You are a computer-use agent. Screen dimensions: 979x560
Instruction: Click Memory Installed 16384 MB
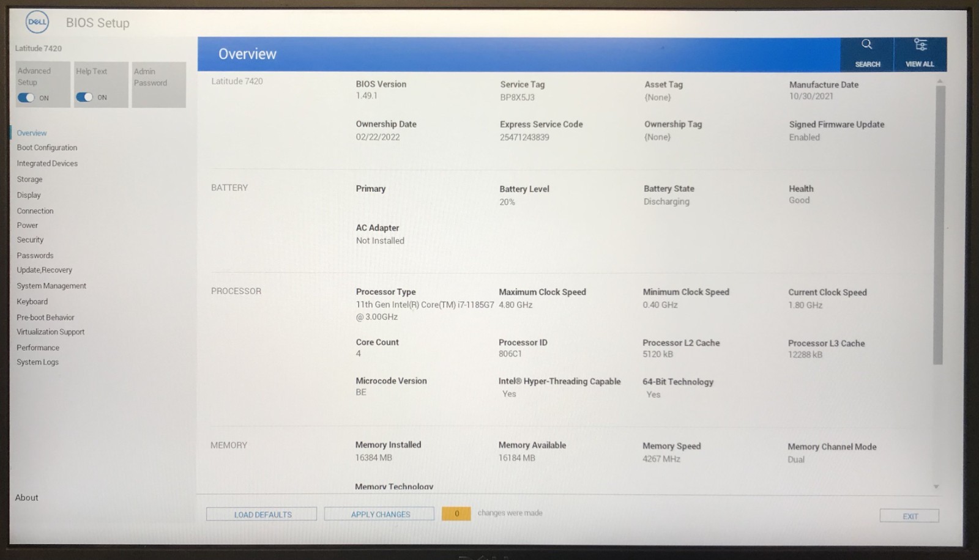pyautogui.click(x=374, y=457)
